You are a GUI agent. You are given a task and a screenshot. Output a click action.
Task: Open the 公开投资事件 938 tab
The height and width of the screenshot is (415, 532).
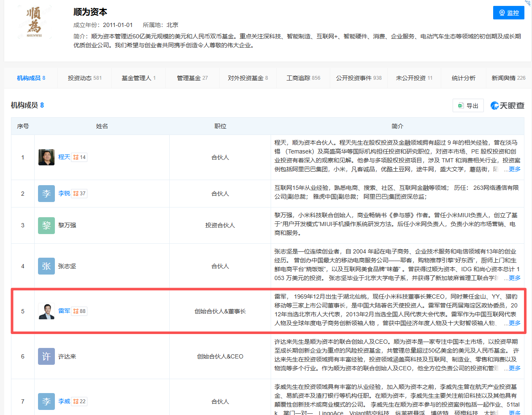pyautogui.click(x=359, y=78)
